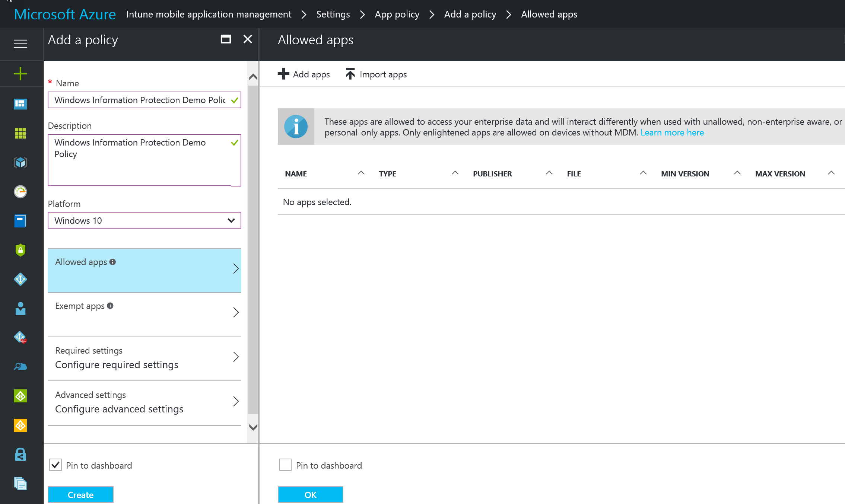Check Pin to dashboard in Allowed apps blade
This screenshot has width=845, height=504.
coord(285,465)
